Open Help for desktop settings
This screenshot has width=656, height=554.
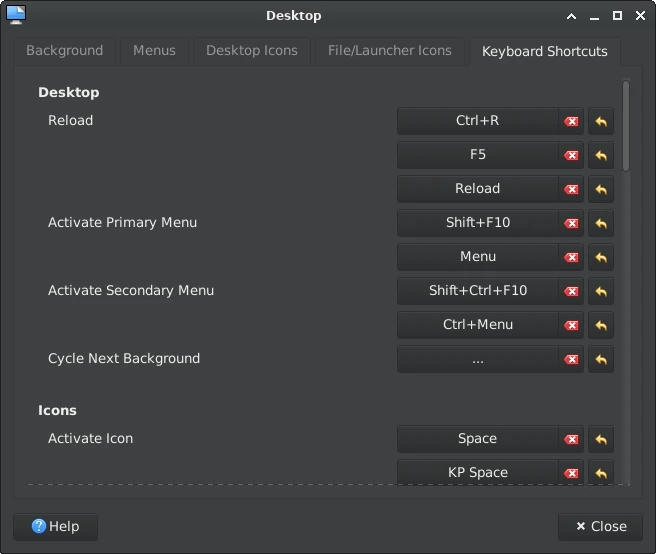(x=55, y=526)
